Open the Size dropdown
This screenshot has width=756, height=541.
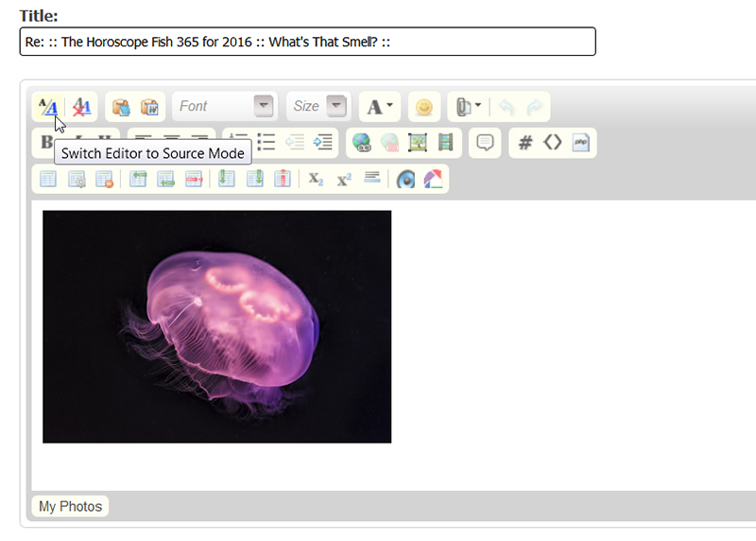pyautogui.click(x=318, y=107)
